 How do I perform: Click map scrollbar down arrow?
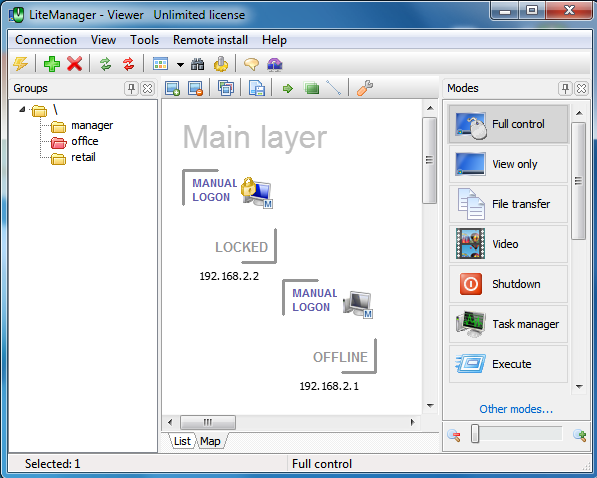[x=430, y=406]
